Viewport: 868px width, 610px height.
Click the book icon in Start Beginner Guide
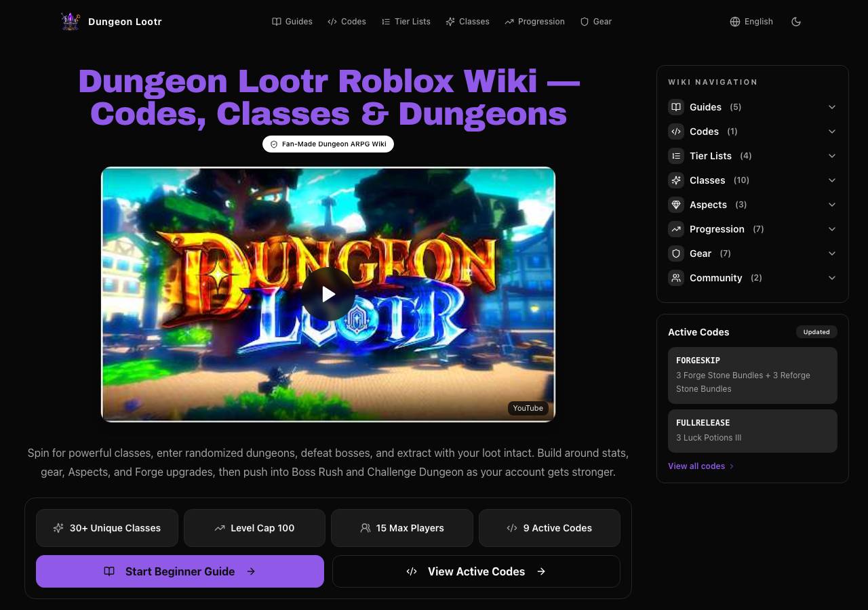coord(109,571)
